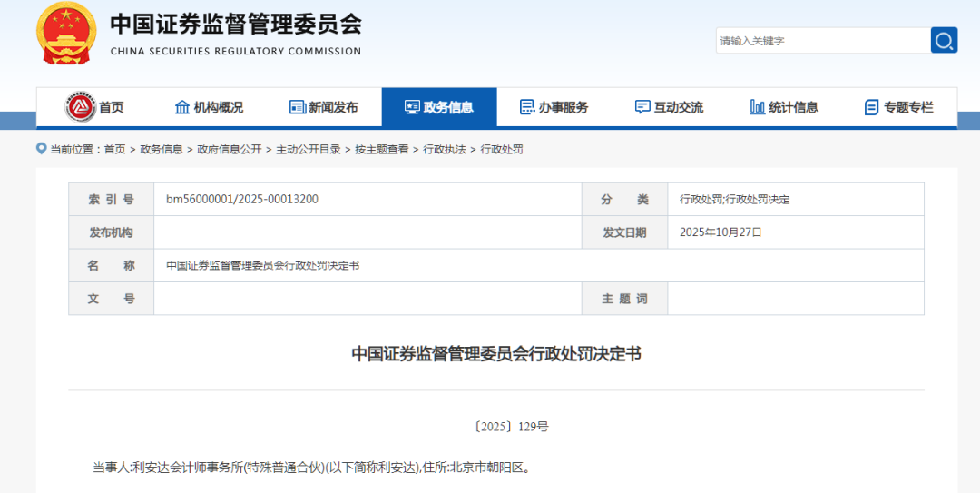This screenshot has height=493, width=980.
Task: Click the 专题专栏 document icon
Action: [x=871, y=108]
